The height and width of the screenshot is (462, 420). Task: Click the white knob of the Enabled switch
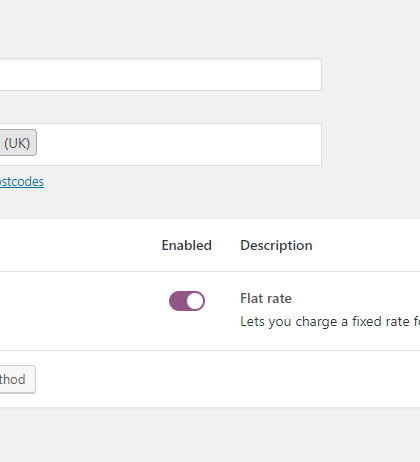pyautogui.click(x=195, y=301)
